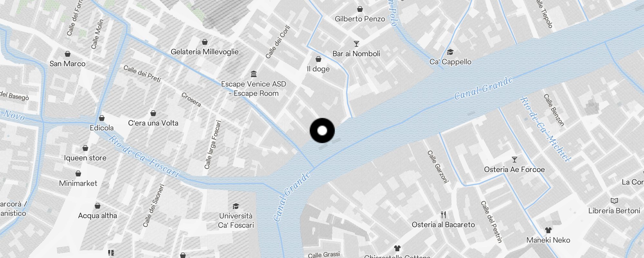Click the Rio de Ca' Foscari canal label
644x258 pixels.
point(144,157)
